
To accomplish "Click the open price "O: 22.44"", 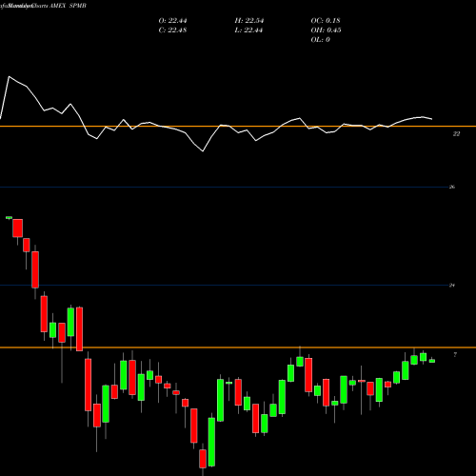I will [x=172, y=21].
